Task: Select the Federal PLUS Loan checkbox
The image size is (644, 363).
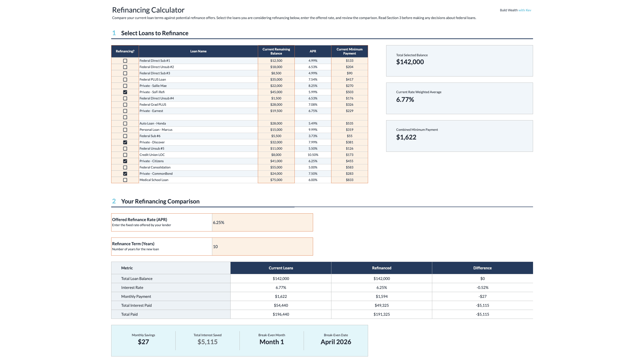Action: pyautogui.click(x=125, y=80)
